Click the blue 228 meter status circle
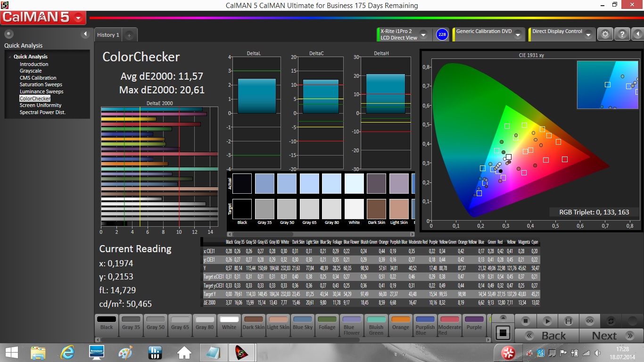The image size is (644, 362). click(442, 34)
